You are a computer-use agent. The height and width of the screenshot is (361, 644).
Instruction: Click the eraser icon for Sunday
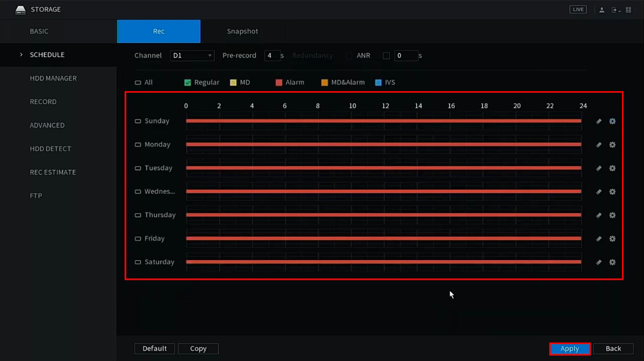point(598,121)
